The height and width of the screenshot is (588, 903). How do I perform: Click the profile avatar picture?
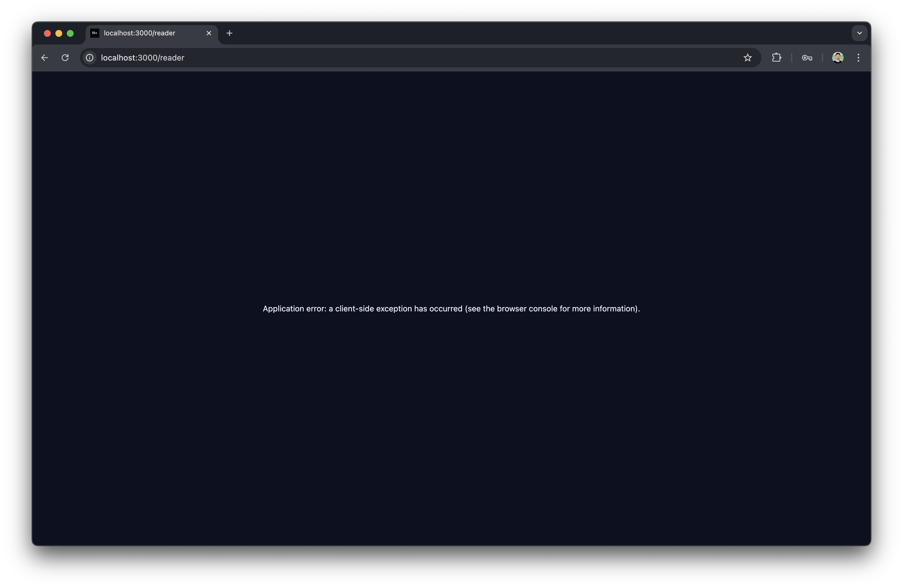837,58
